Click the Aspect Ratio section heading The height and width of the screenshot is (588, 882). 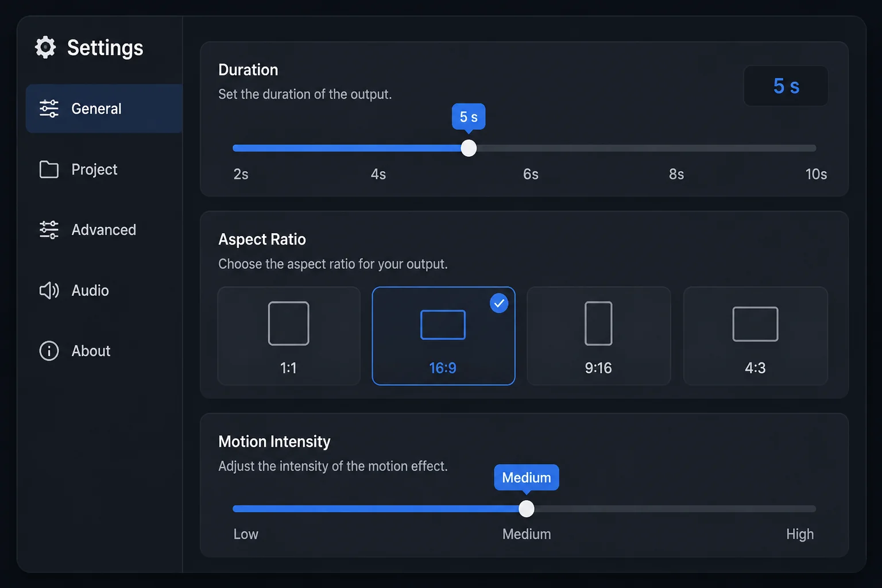click(262, 239)
